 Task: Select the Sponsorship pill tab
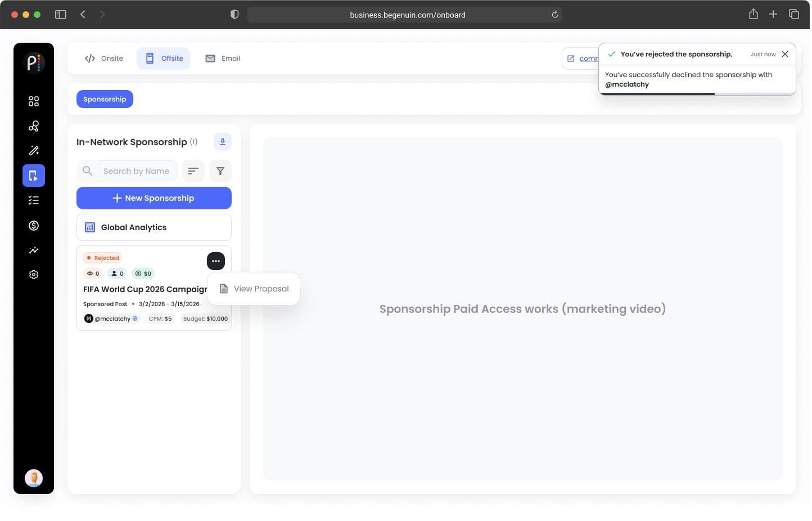click(105, 99)
